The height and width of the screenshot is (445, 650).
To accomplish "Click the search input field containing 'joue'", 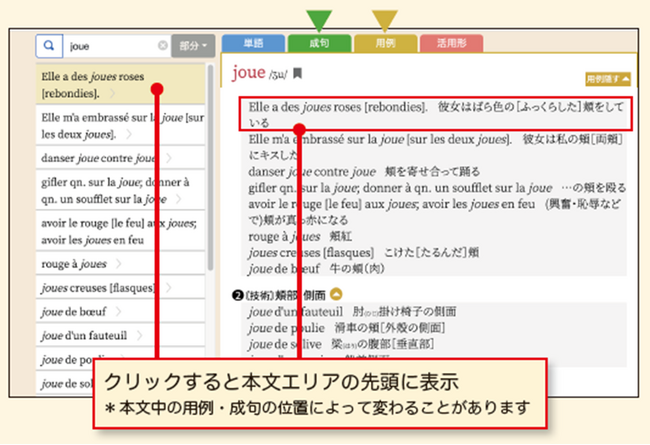I will pyautogui.click(x=110, y=46).
